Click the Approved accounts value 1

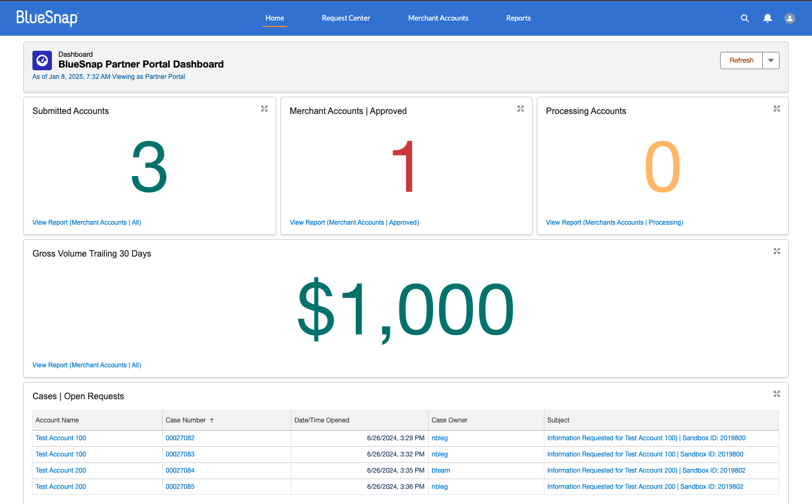pyautogui.click(x=404, y=167)
